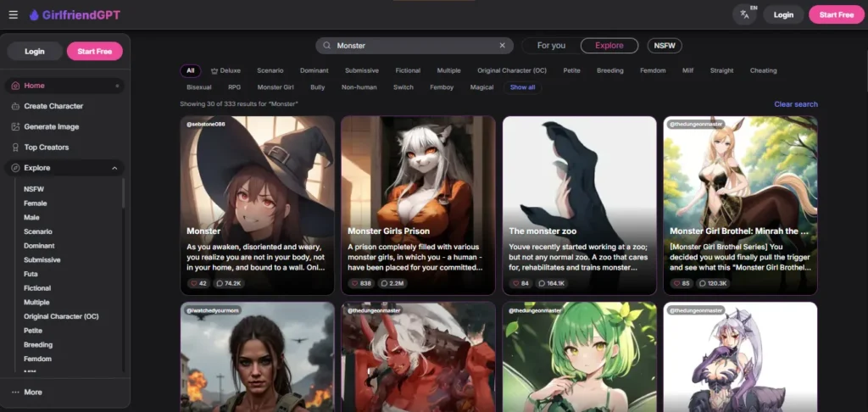
Task: Click the Top Creators icon
Action: click(x=15, y=148)
